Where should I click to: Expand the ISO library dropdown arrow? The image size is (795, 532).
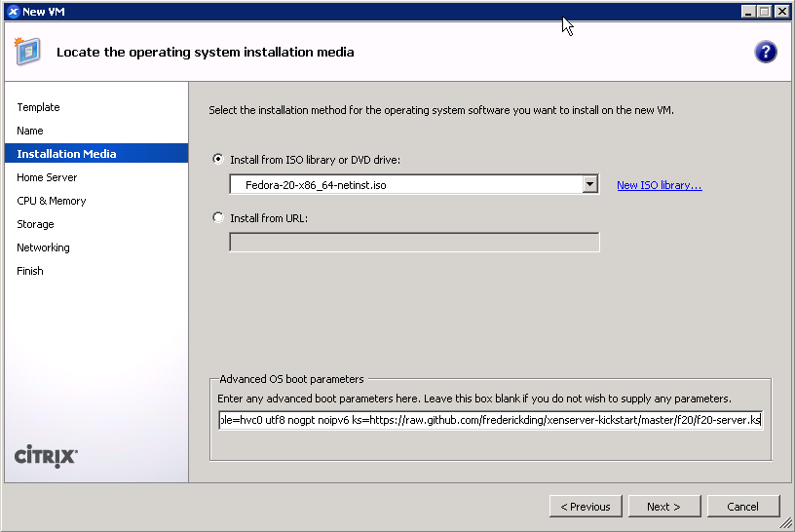589,184
